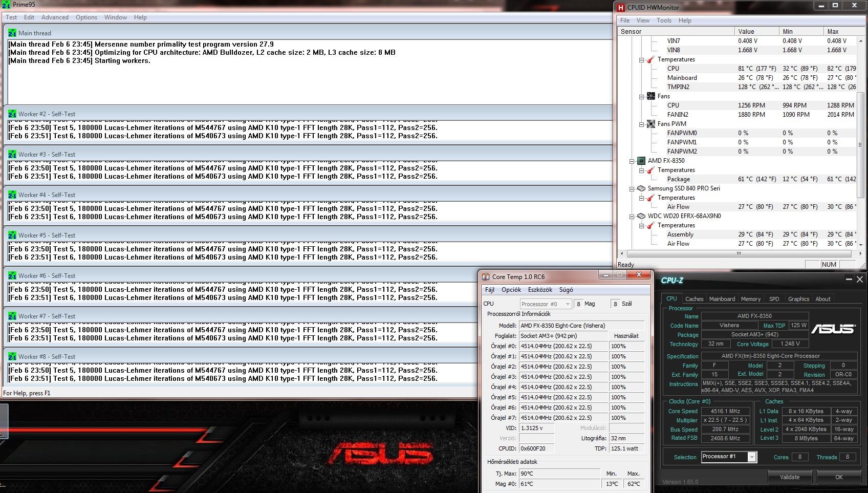The image size is (868, 493).
Task: Click the Sensor column header in HWMonitor
Action: (x=676, y=31)
